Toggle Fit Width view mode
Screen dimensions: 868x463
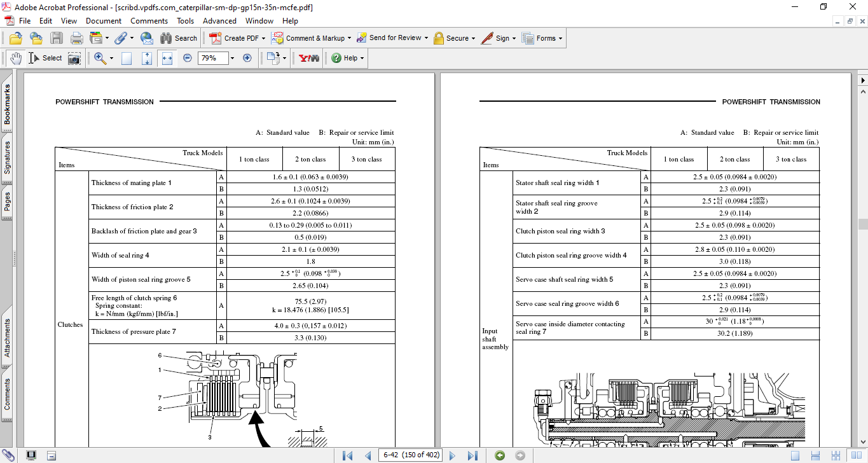pyautogui.click(x=167, y=58)
